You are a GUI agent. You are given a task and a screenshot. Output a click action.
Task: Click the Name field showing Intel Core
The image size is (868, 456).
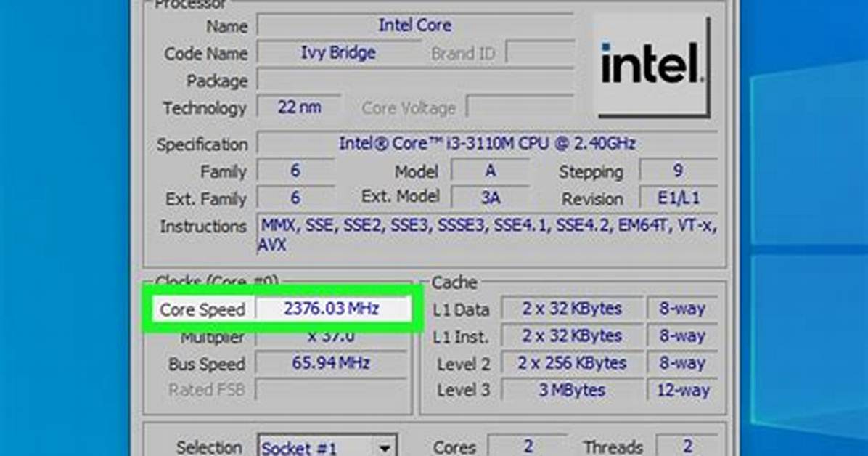tap(415, 25)
